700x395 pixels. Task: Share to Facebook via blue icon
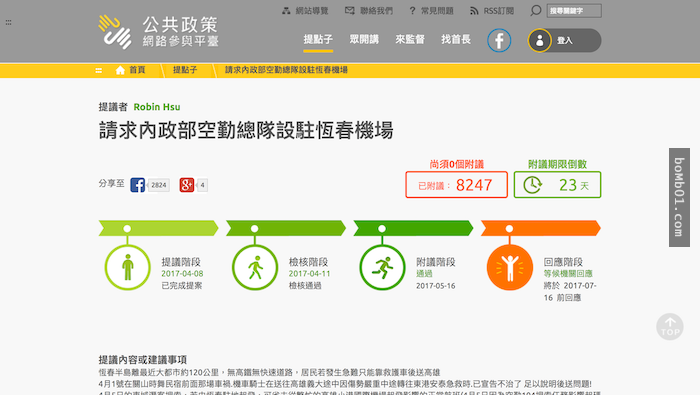coord(138,185)
